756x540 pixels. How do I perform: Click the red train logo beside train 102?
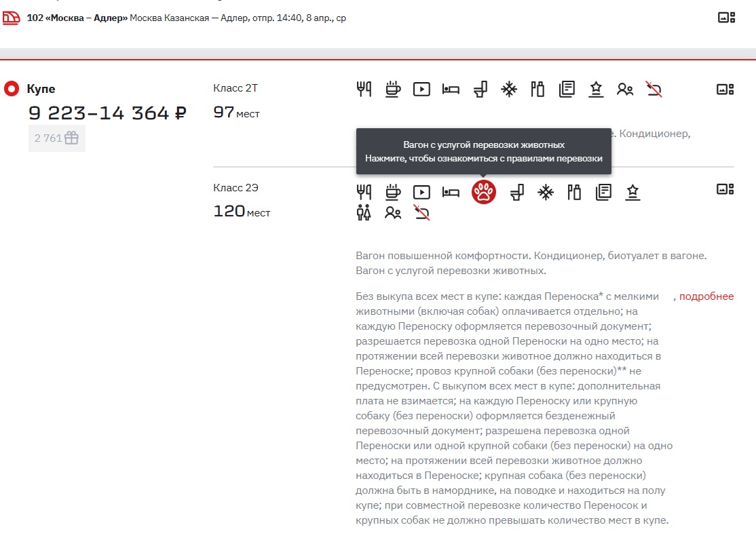pos(12,18)
